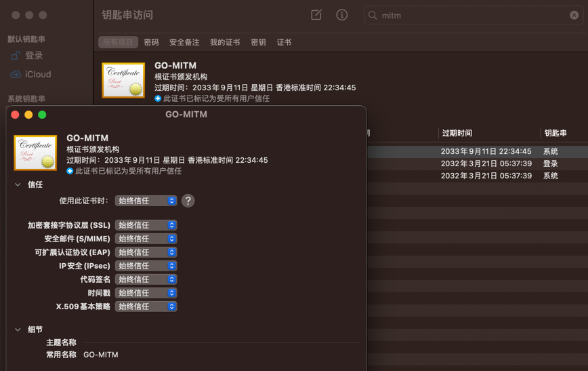588x371 pixels.
Task: Click the mitm search input field
Action: pos(474,16)
